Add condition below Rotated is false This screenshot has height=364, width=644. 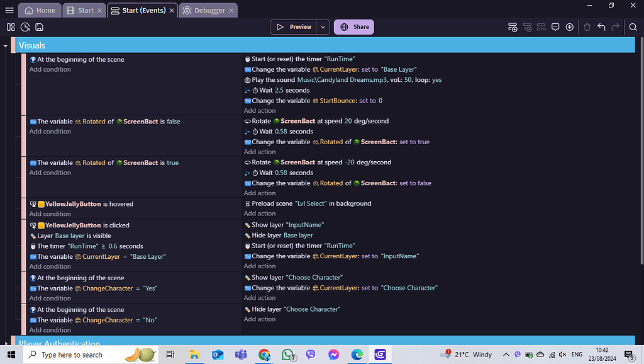point(50,132)
